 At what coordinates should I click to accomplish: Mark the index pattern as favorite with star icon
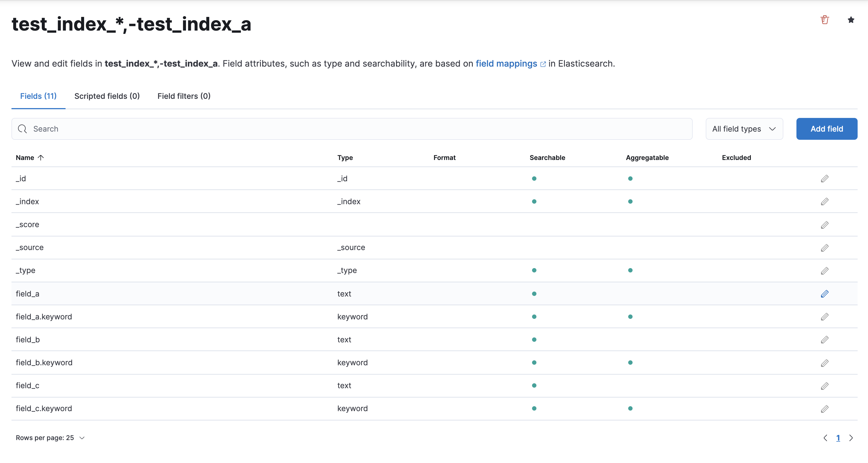click(x=851, y=20)
